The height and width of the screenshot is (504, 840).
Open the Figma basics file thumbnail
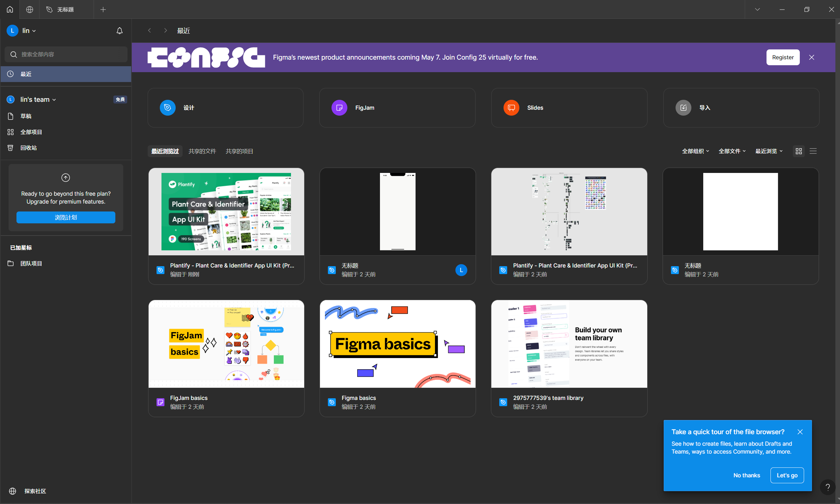pyautogui.click(x=397, y=344)
